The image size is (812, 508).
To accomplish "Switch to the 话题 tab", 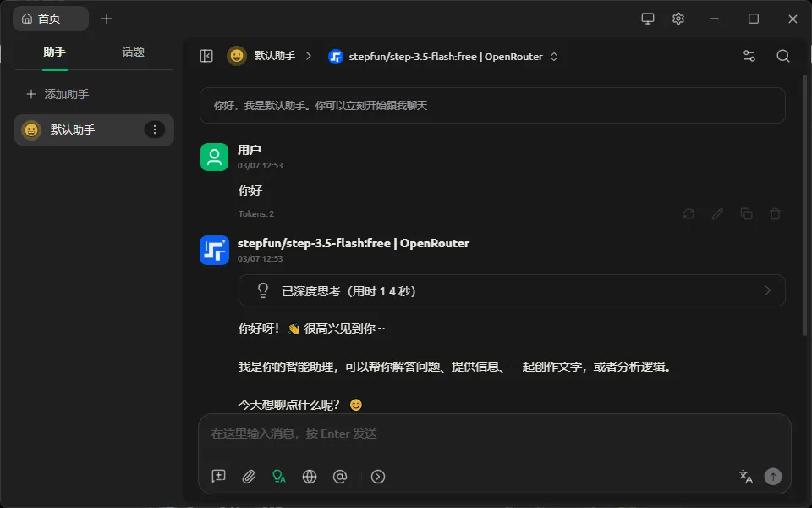I will point(133,52).
